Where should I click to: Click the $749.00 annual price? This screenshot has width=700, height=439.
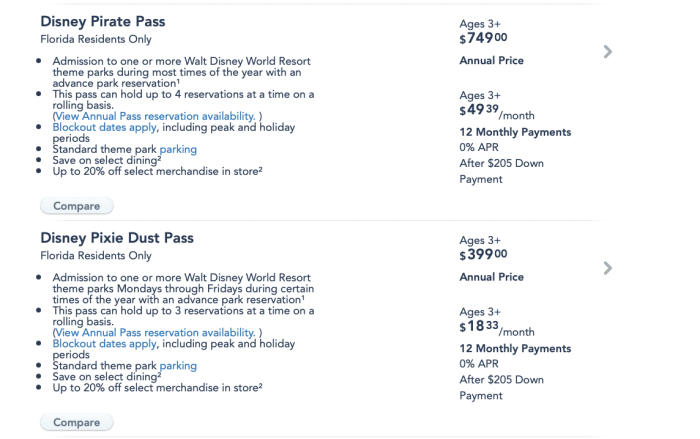(484, 38)
